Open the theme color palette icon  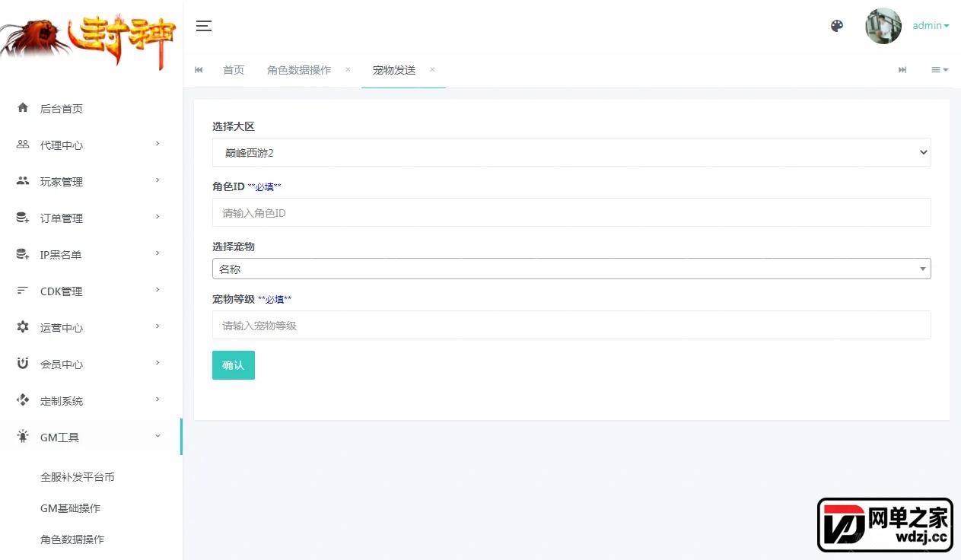pyautogui.click(x=837, y=26)
